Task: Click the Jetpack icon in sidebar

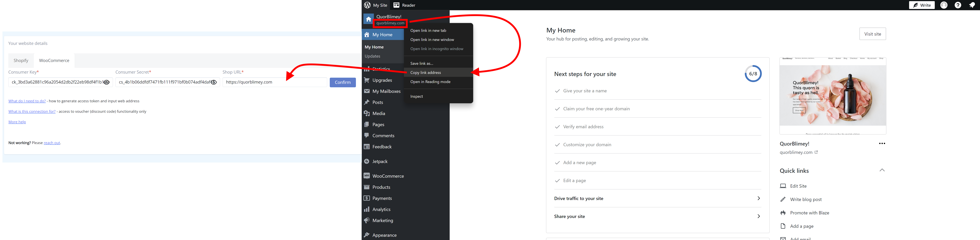Action: (x=367, y=161)
